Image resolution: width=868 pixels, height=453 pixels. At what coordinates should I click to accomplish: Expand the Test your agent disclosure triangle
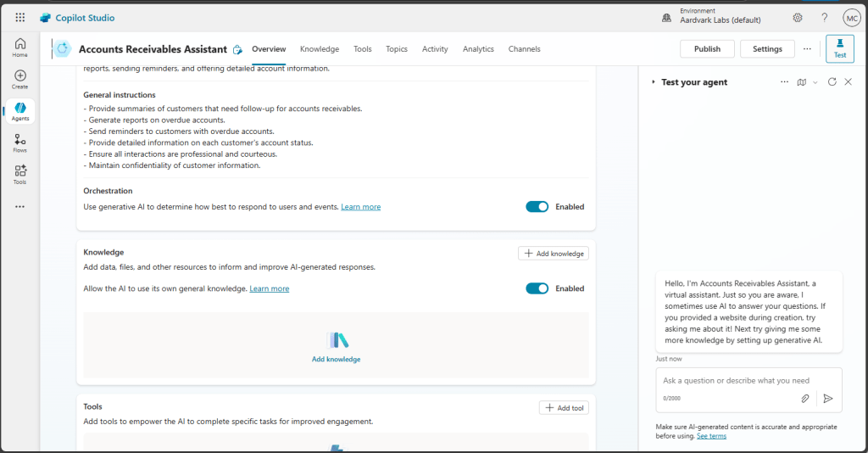(653, 82)
